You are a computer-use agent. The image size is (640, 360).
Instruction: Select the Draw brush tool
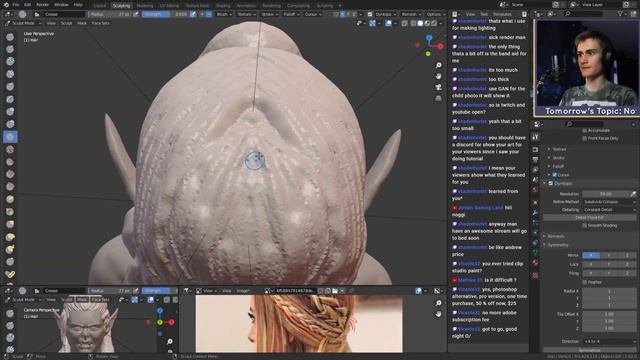[10, 37]
